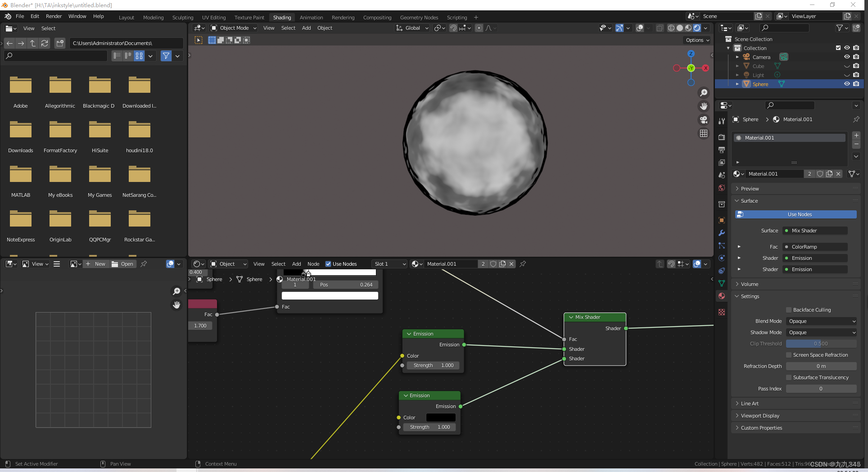Enable Backface Culling checkbox

point(789,310)
